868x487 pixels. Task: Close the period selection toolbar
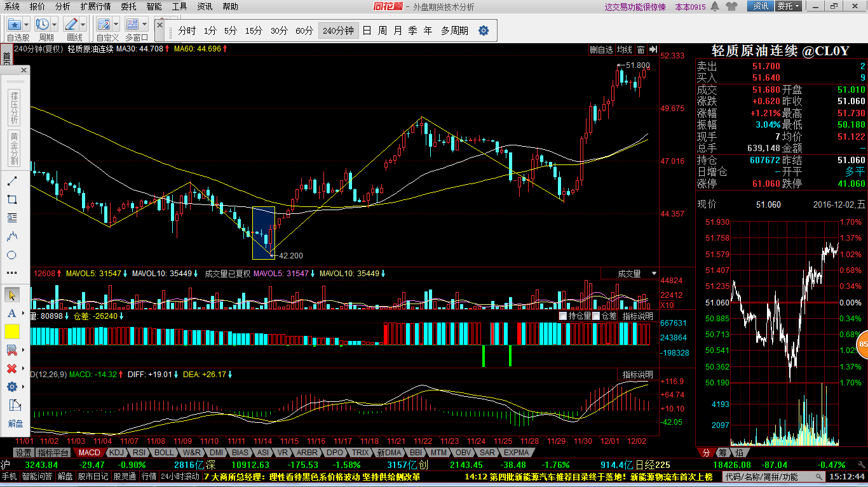pos(159,23)
